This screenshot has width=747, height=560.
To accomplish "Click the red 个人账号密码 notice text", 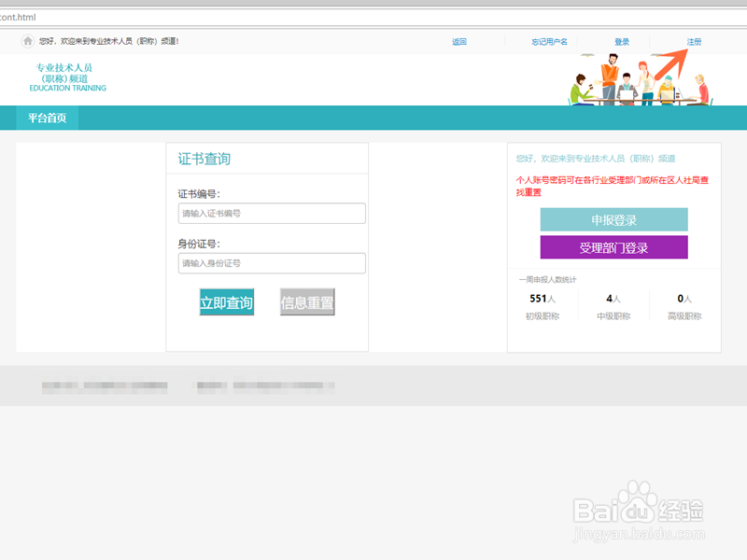I will pos(613,186).
